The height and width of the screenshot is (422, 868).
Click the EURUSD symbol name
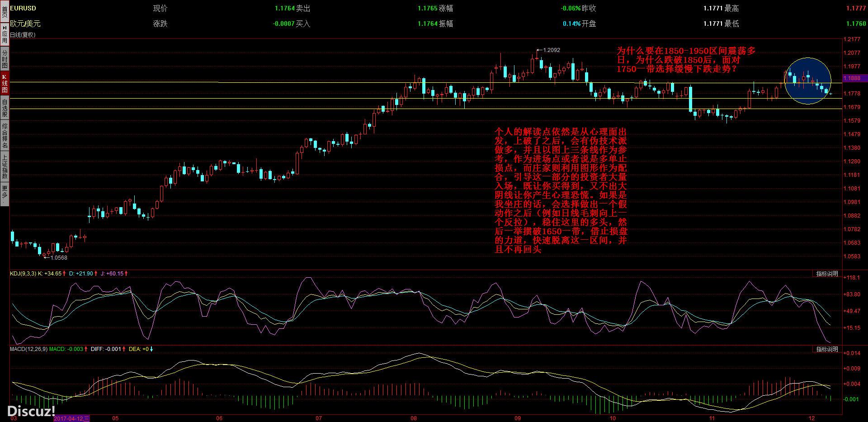tap(23, 8)
